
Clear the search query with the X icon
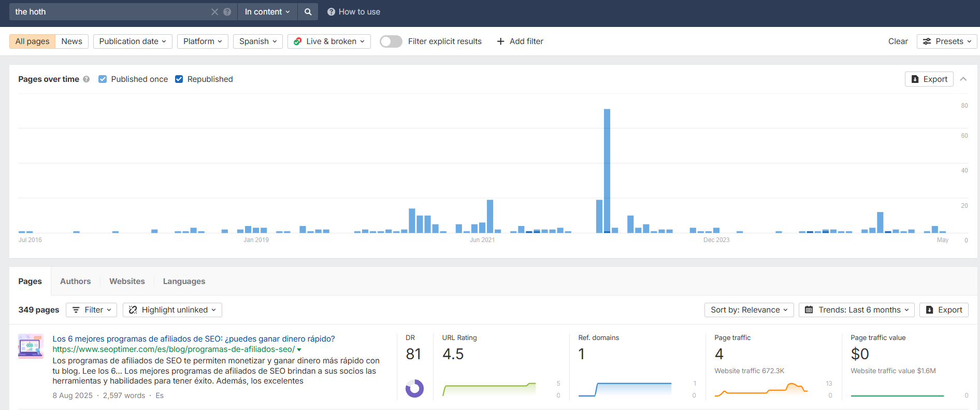[214, 12]
